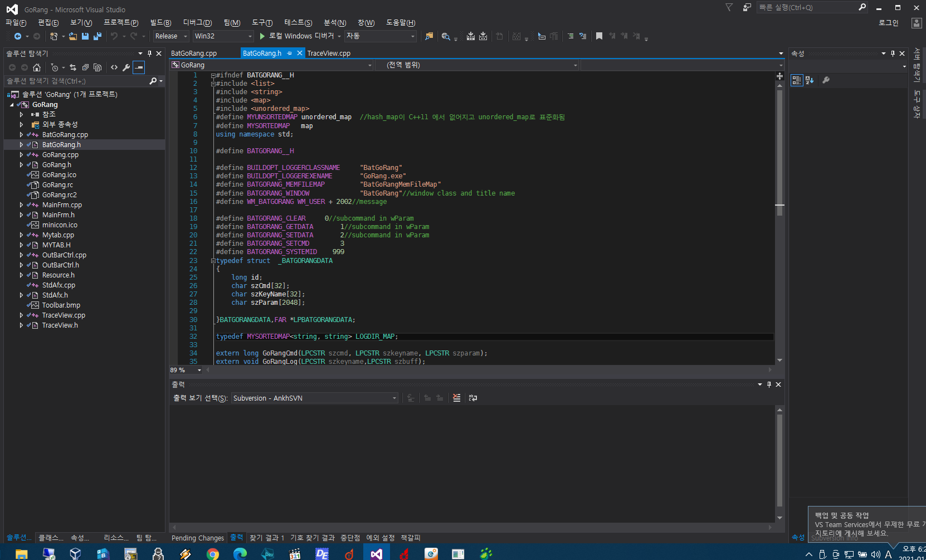Close the BatGoRang.h tab
Screen dimensions: 926x560
coord(299,53)
